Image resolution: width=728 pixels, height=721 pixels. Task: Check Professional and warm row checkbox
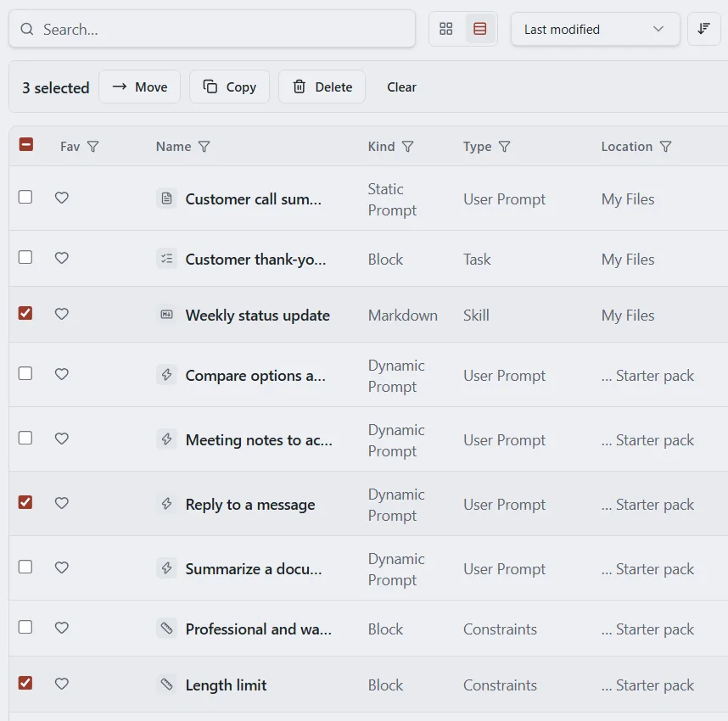(x=25, y=627)
